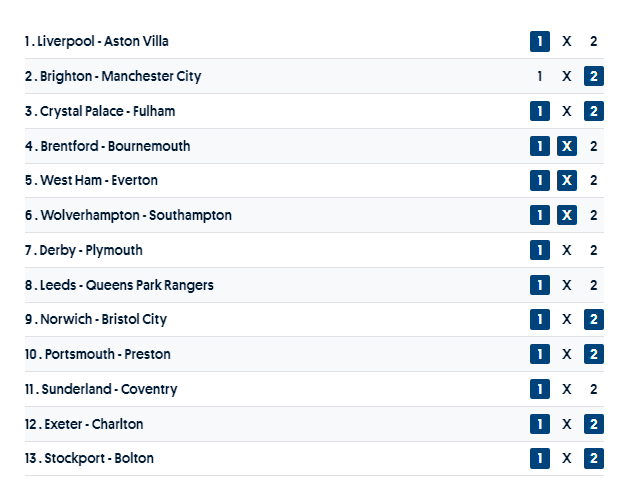Select away win for Sunderland - Coventry
The width and height of the screenshot is (625, 488).
593,389
